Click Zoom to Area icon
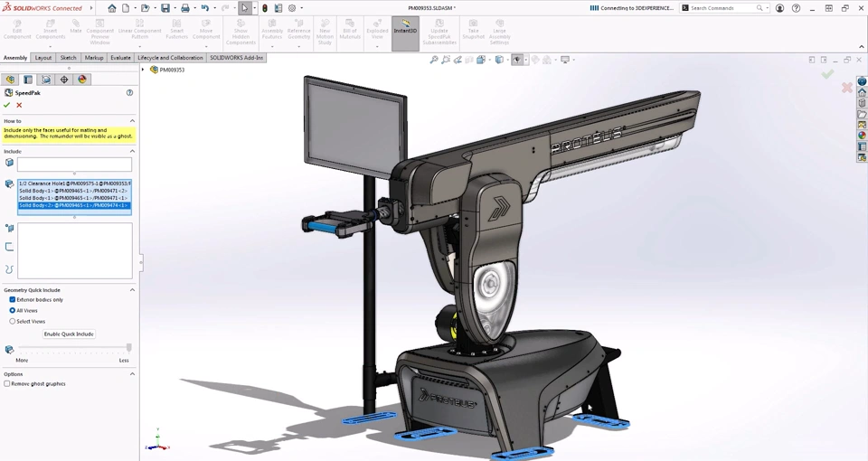 pos(446,60)
